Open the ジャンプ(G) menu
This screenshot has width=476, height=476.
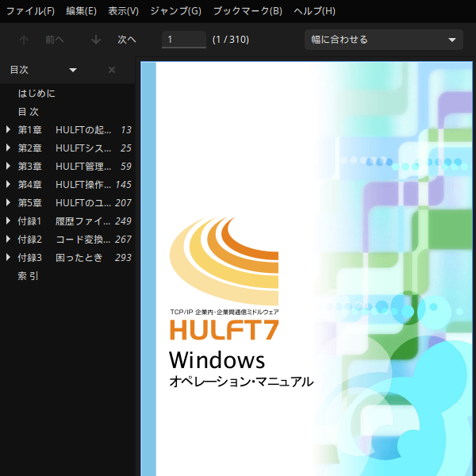coord(176,11)
